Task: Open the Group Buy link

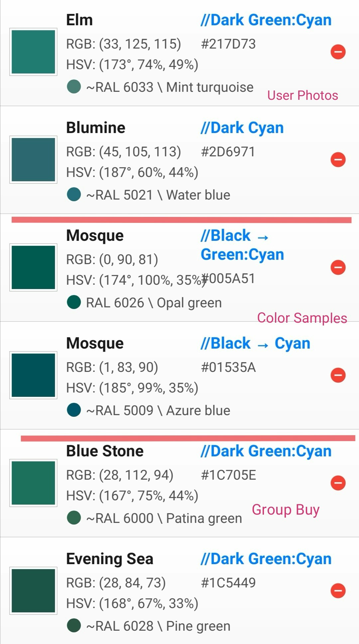Action: pyautogui.click(x=286, y=510)
